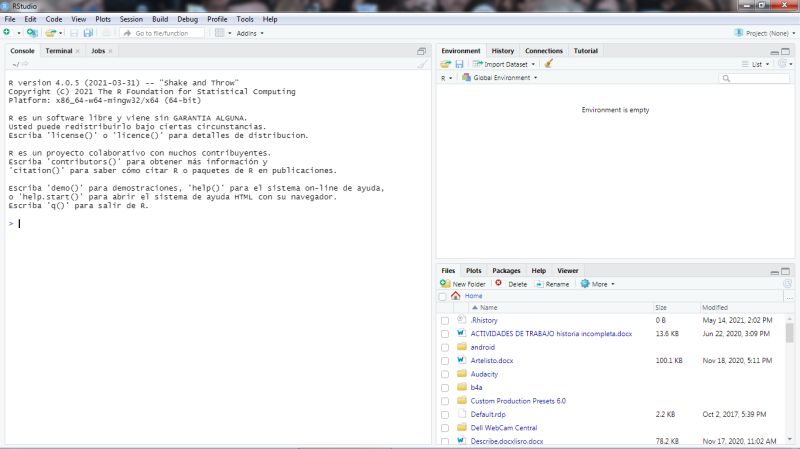Open the File menu
Viewport: 800px width, 449px height.
pyautogui.click(x=10, y=19)
